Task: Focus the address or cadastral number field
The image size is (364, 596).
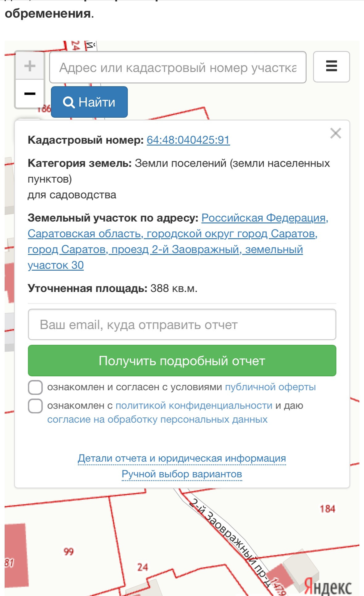Action: (x=178, y=67)
